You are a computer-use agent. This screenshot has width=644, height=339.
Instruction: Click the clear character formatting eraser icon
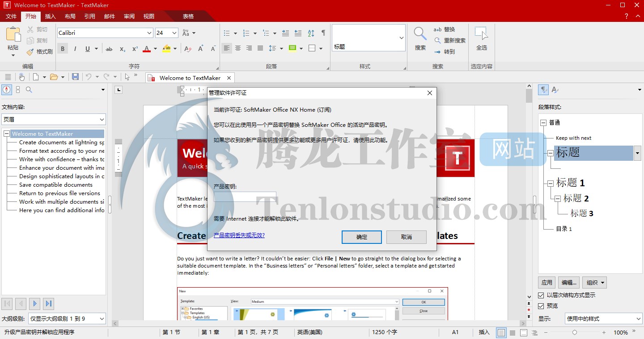tap(188, 49)
